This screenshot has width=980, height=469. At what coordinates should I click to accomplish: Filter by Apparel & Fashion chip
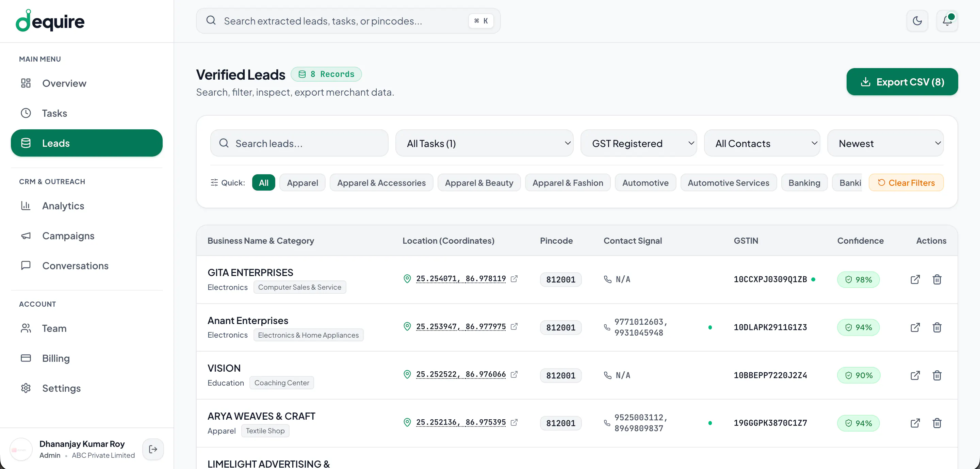(x=568, y=182)
